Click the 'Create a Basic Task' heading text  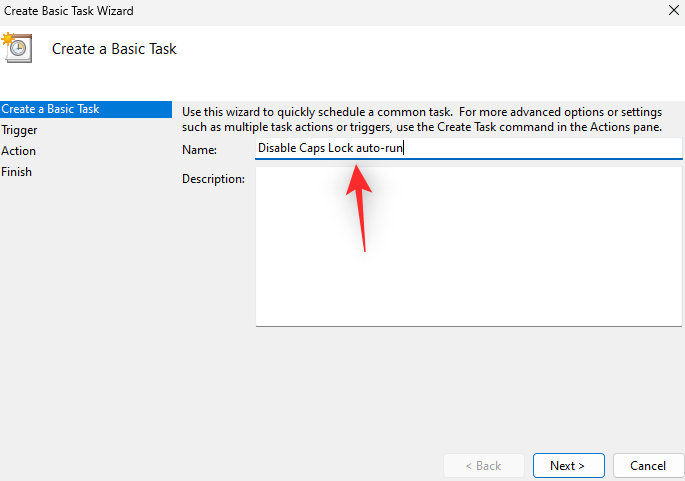pos(114,49)
